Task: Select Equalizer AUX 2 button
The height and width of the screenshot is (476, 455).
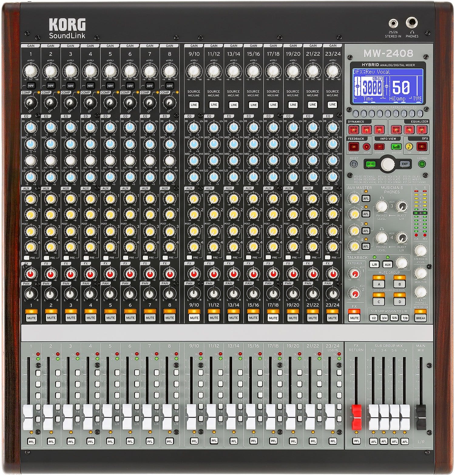Action: 422,130
